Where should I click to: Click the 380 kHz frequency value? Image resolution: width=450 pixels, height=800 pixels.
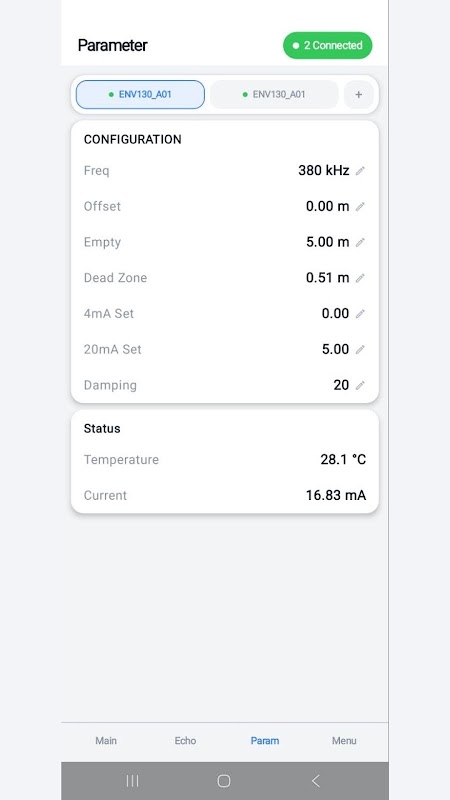323,170
